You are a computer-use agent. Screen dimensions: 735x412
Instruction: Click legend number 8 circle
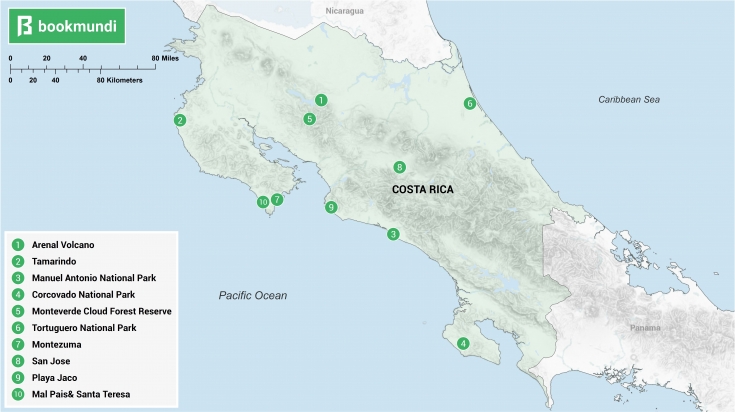coord(18,361)
